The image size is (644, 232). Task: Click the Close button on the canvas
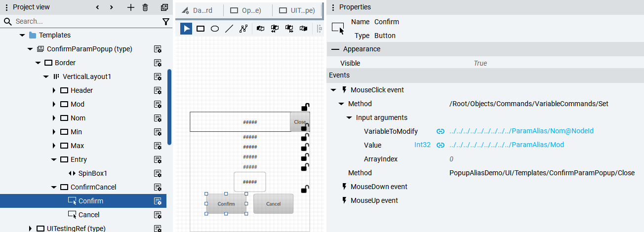pos(299,122)
